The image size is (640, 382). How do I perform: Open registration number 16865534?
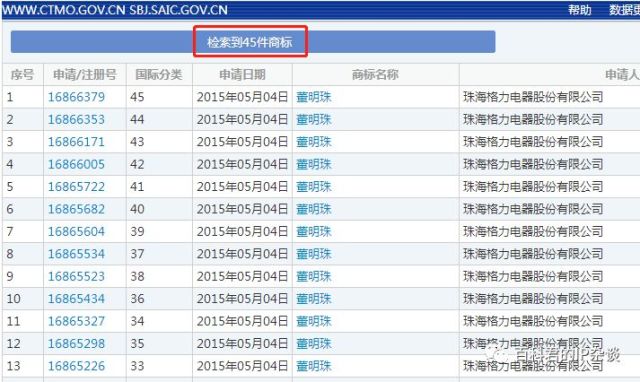pos(76,254)
